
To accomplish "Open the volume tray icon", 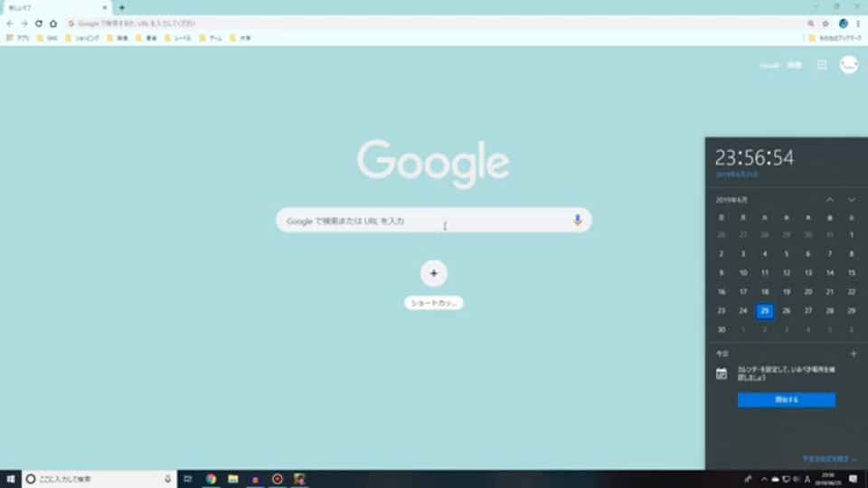I will 797,479.
